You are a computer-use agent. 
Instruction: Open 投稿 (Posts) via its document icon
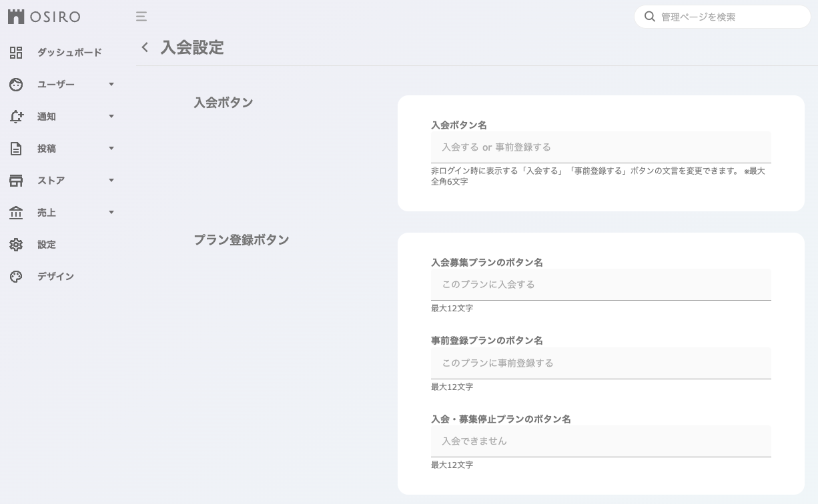(x=16, y=148)
